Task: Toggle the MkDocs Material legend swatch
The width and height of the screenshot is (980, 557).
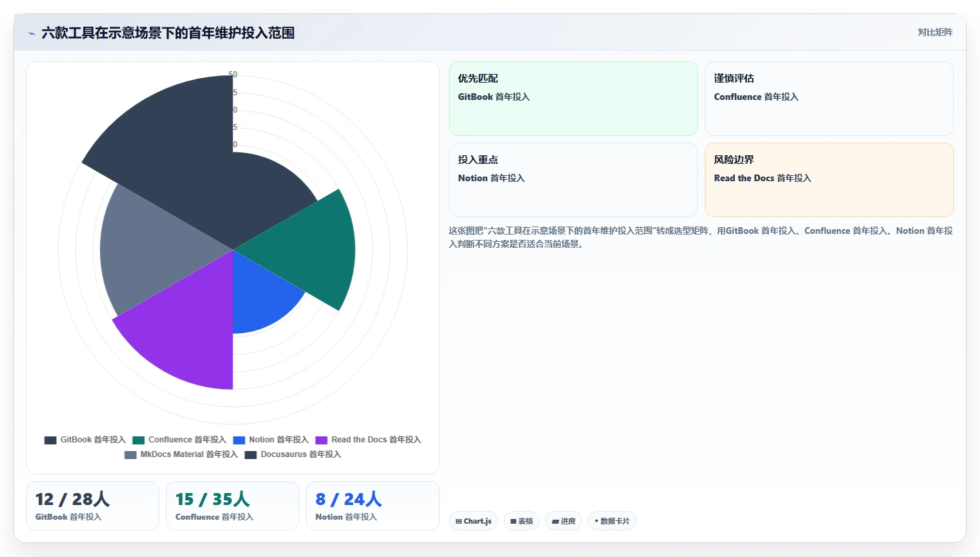Action: click(x=131, y=454)
